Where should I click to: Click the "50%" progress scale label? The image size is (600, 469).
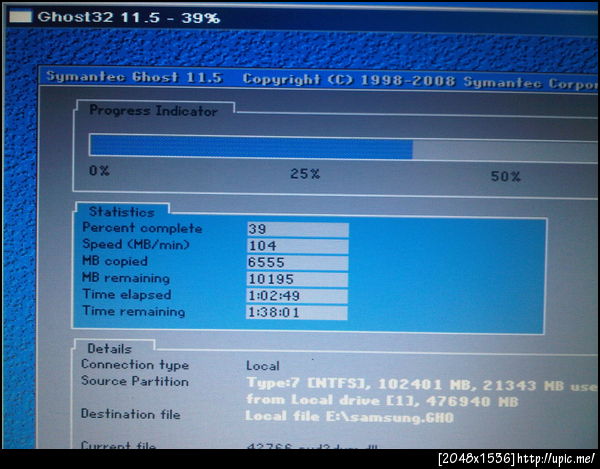(505, 176)
